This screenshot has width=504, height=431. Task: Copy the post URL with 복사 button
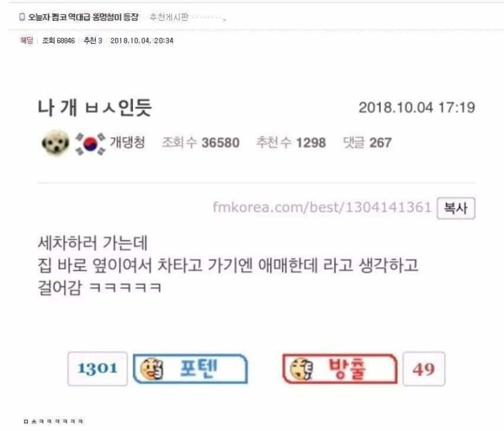455,208
